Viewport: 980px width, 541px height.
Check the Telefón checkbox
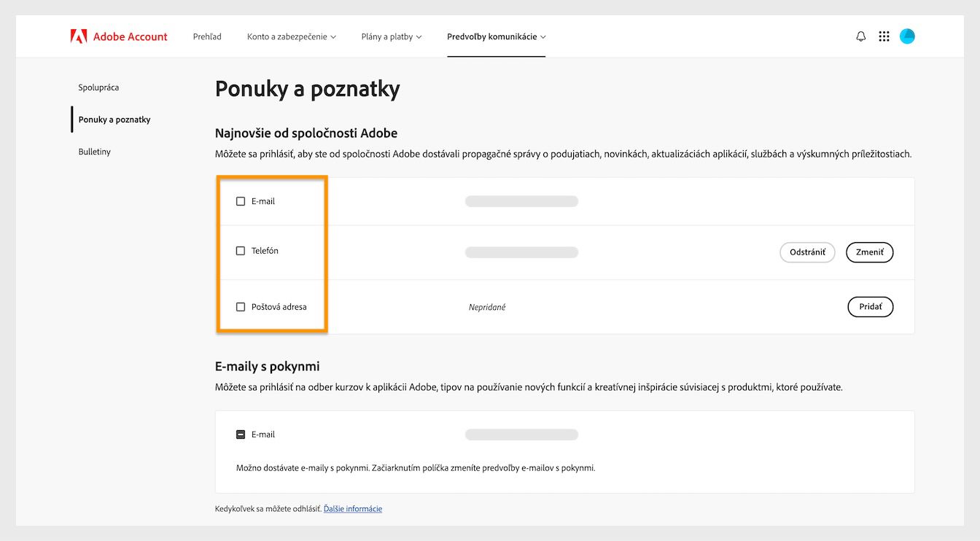pyautogui.click(x=241, y=250)
